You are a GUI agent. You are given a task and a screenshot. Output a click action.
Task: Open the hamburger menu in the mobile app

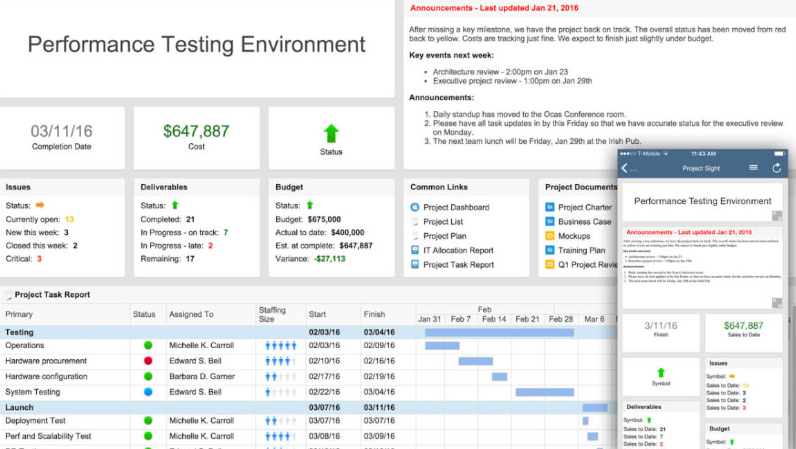(x=754, y=168)
